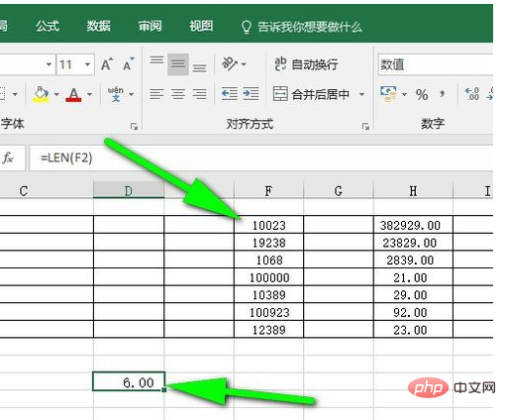Expand the font color dropdown arrow
Viewport: 506px width, 420px height.
coord(89,94)
